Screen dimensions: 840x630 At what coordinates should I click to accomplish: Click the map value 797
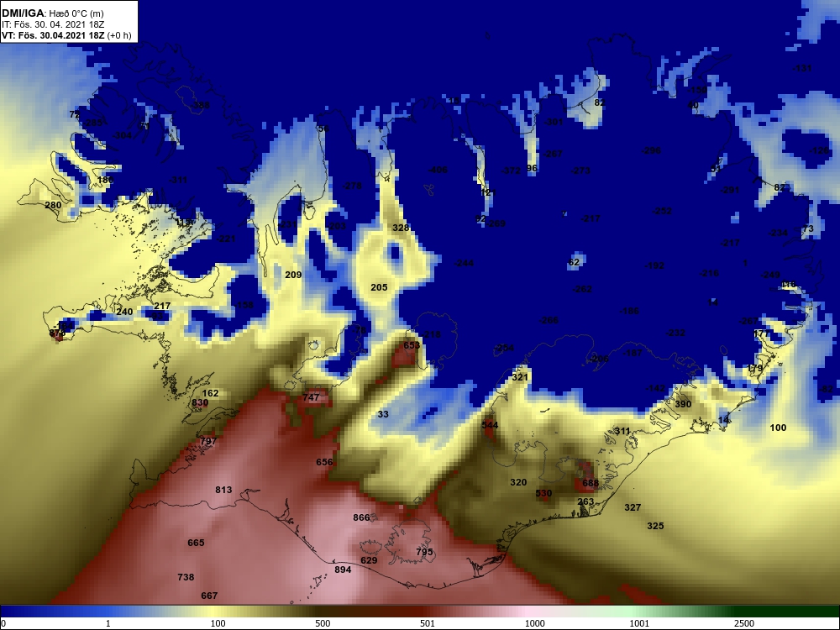coord(207,442)
